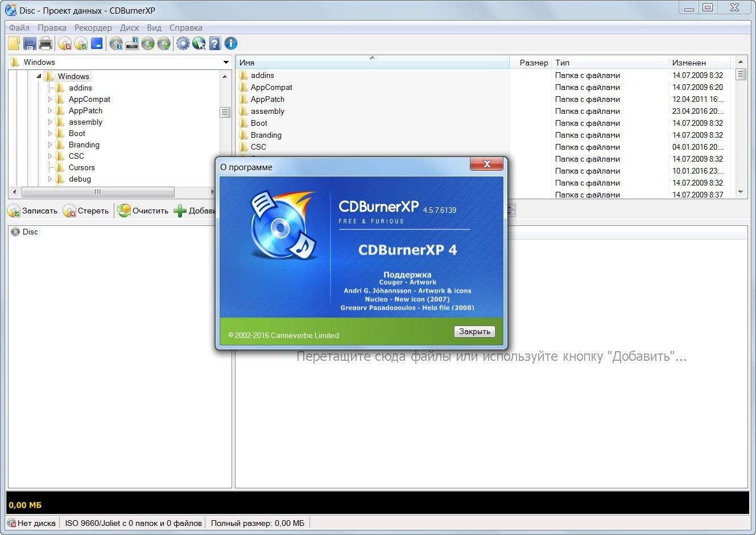Click the erase disc icon with red X

65,43
